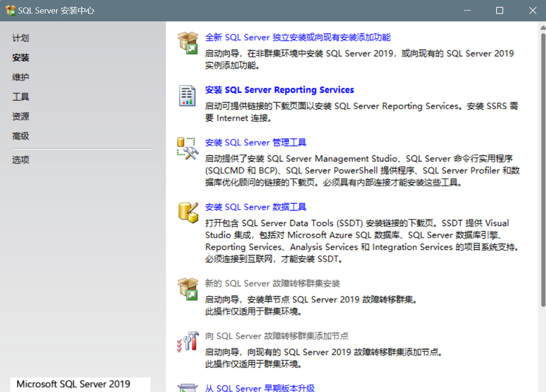
Task: Click the add node to cluster tools icon
Action: 188,341
